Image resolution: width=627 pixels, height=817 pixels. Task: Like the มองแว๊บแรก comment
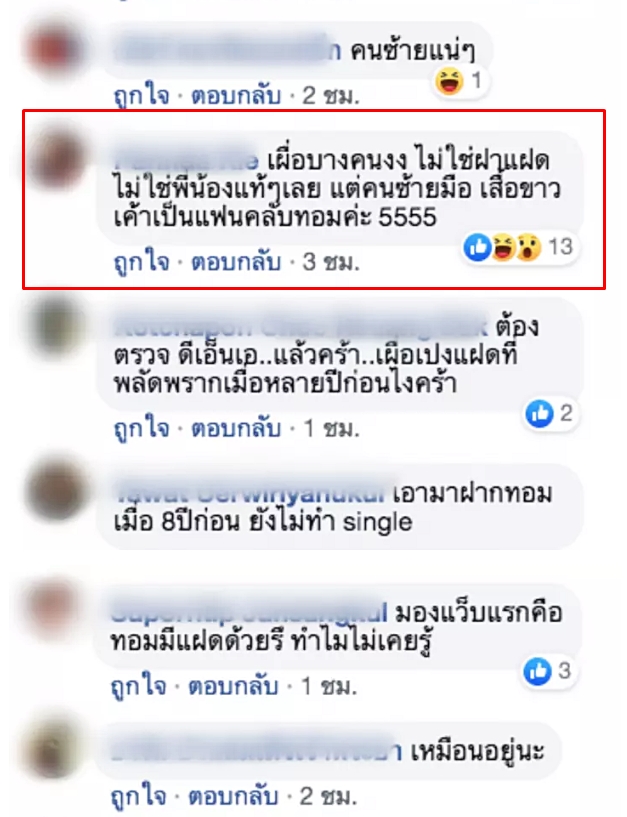tap(139, 687)
